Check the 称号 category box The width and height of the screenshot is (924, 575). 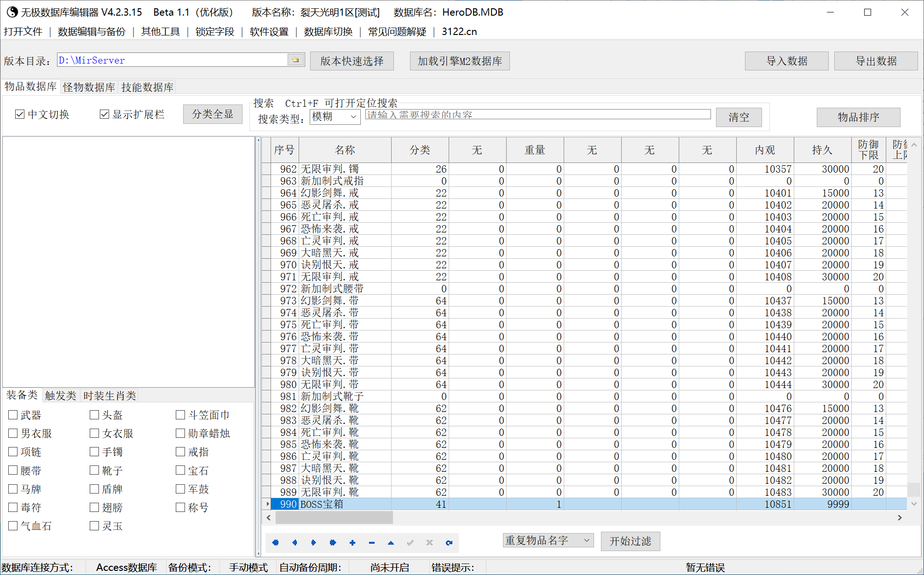click(180, 507)
